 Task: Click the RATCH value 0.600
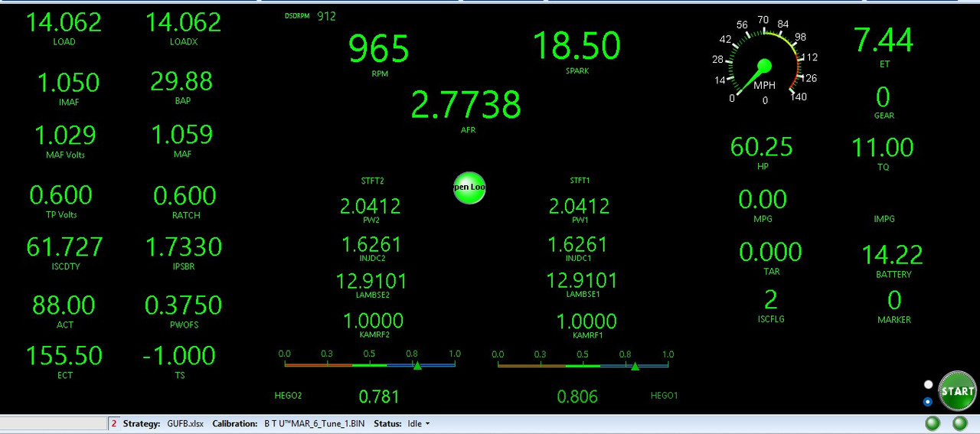(185, 196)
